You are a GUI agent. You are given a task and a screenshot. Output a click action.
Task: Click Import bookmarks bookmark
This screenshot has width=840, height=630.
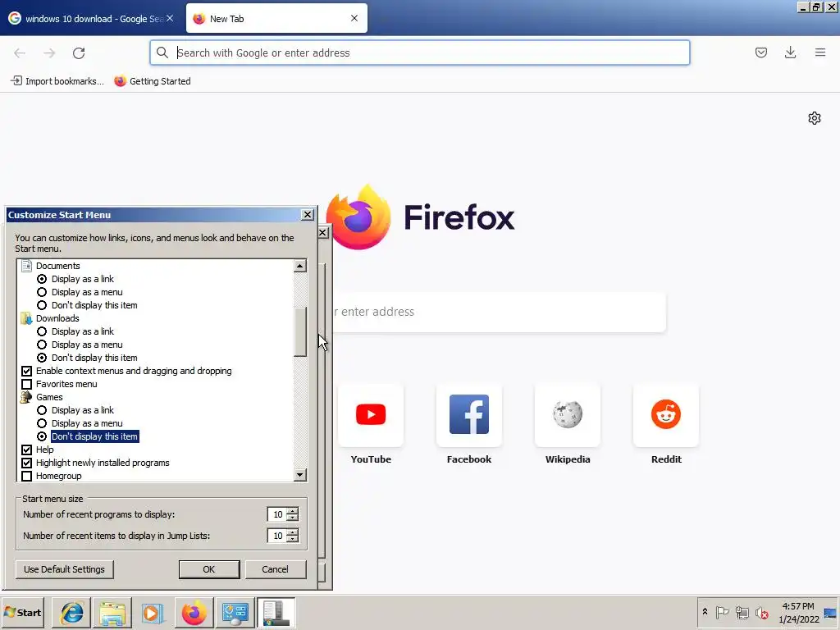[57, 81]
